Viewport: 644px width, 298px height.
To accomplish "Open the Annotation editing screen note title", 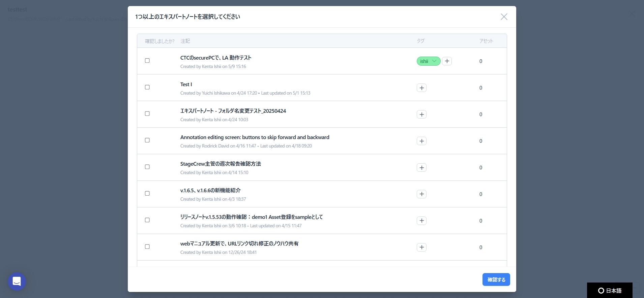I will (x=255, y=137).
